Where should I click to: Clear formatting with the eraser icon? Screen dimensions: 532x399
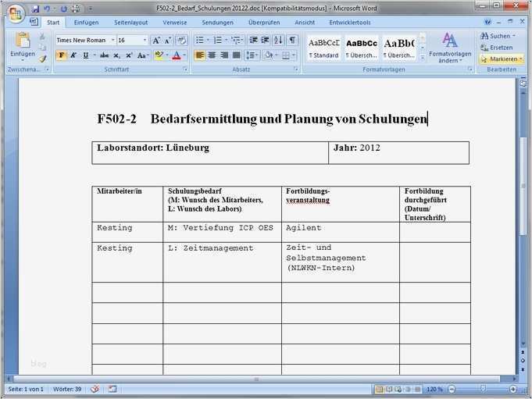pos(181,41)
